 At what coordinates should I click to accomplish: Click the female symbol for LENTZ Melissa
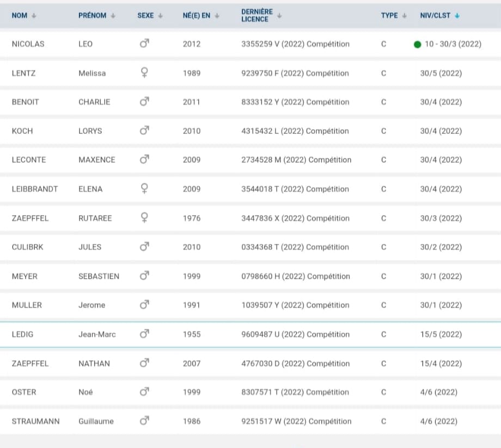tap(144, 72)
